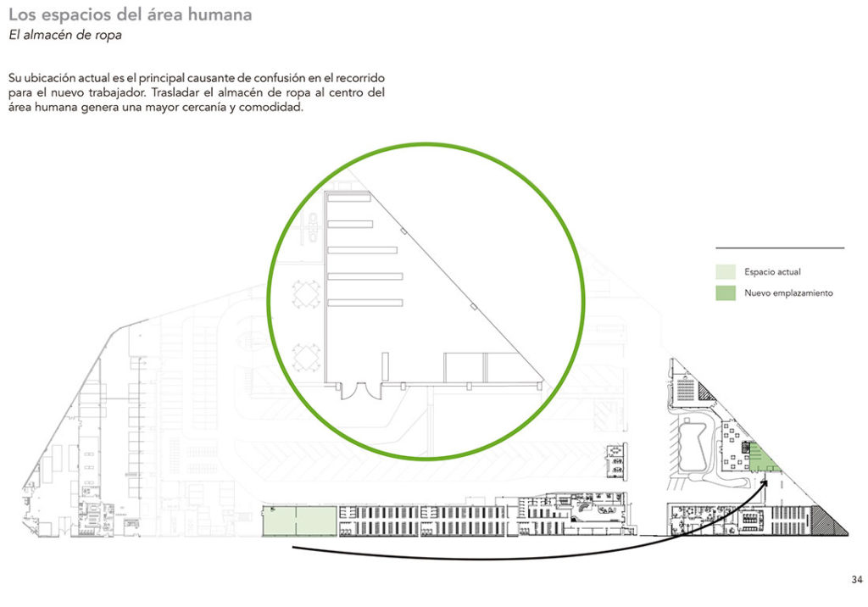868x607 pixels.
Task: Click the subtitle 'El almacén de ropa'
Action: tap(64, 35)
